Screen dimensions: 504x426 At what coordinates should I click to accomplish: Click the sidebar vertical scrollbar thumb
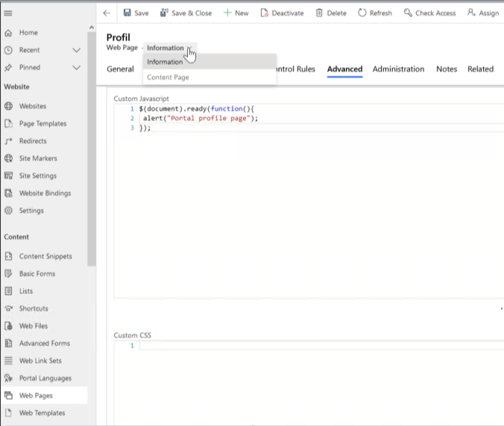click(x=92, y=149)
